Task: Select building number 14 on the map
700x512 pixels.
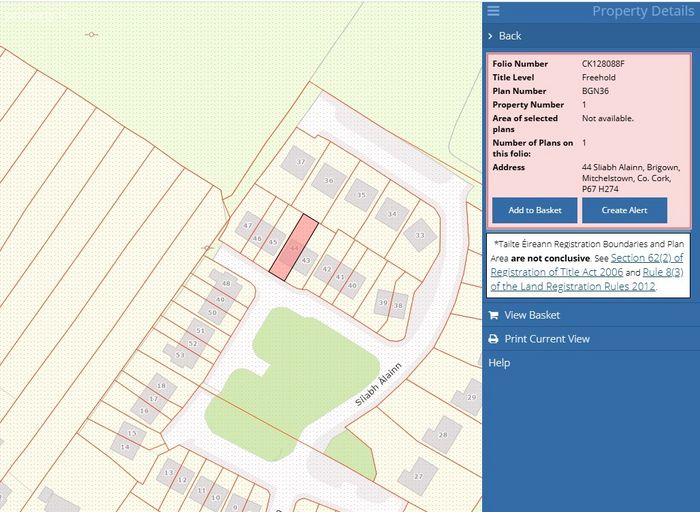Action: click(x=125, y=447)
